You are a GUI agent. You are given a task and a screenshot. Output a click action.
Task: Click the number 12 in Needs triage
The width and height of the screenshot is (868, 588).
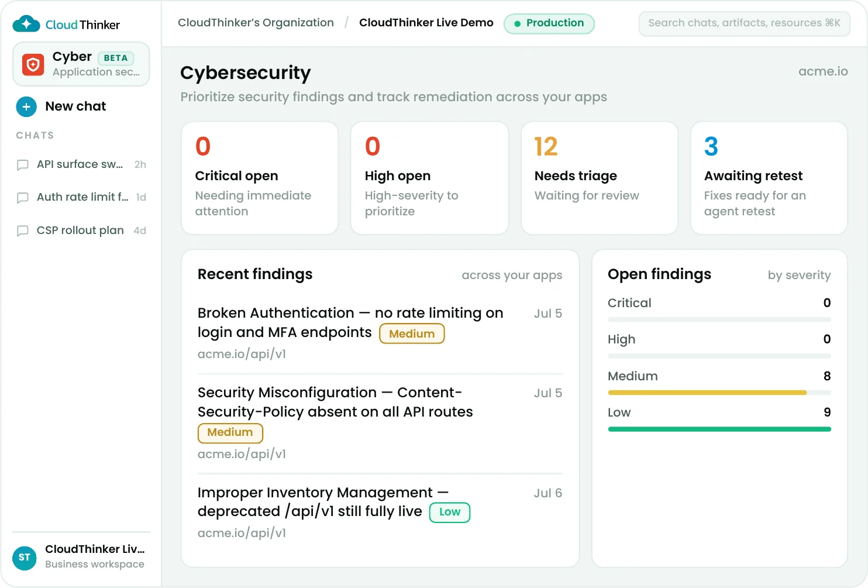(x=546, y=147)
